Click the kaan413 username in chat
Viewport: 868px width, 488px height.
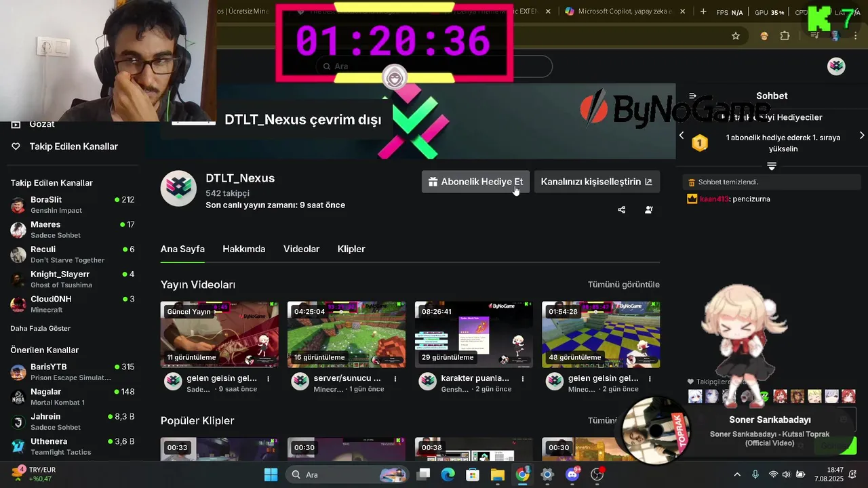tap(713, 199)
